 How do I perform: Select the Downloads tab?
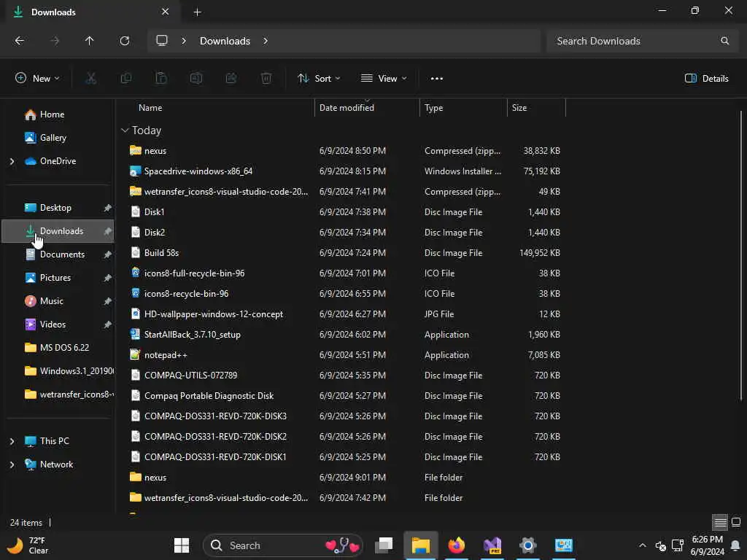pyautogui.click(x=93, y=12)
